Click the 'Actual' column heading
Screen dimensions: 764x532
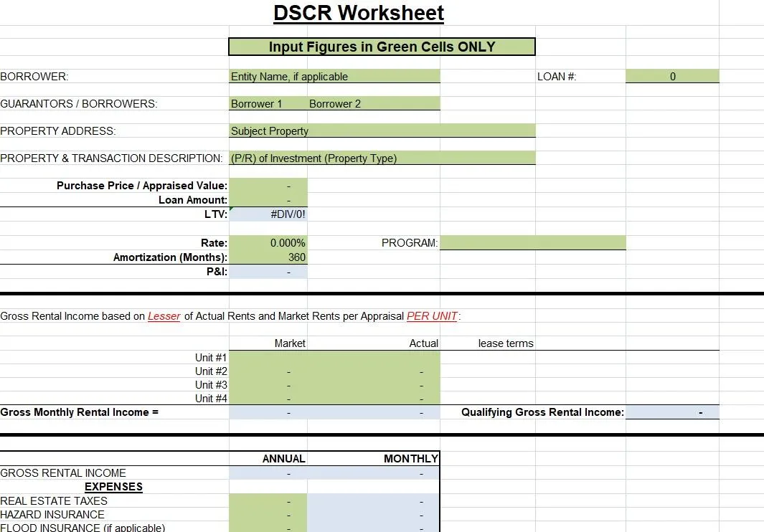423,343
